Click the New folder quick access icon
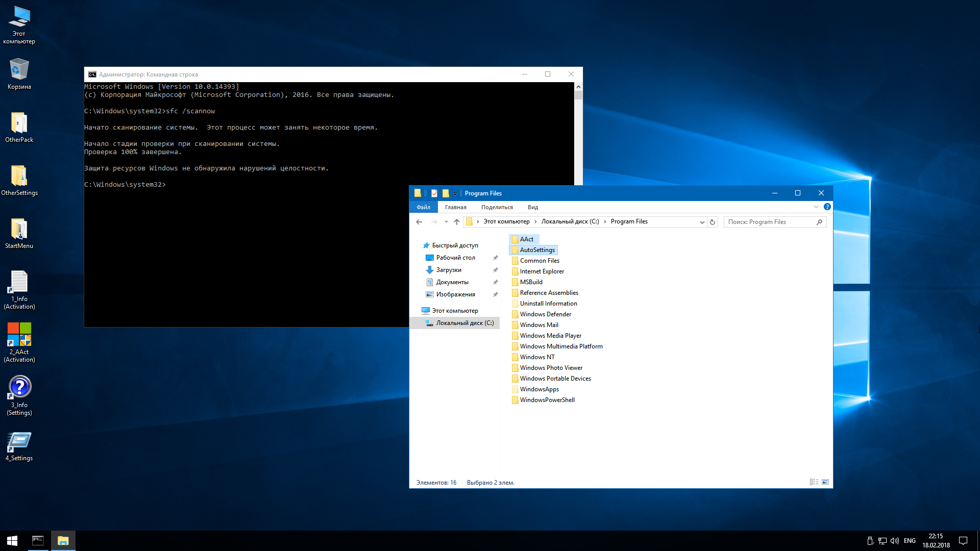 (446, 193)
